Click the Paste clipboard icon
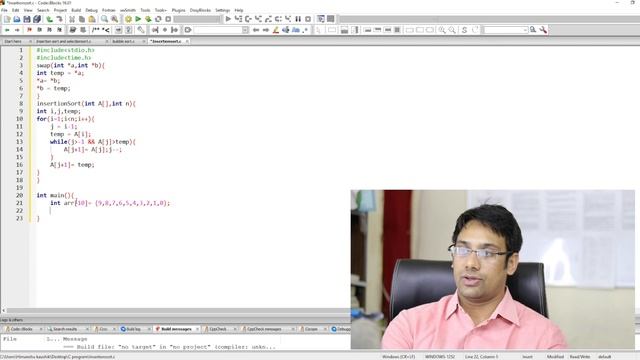 coord(92,19)
